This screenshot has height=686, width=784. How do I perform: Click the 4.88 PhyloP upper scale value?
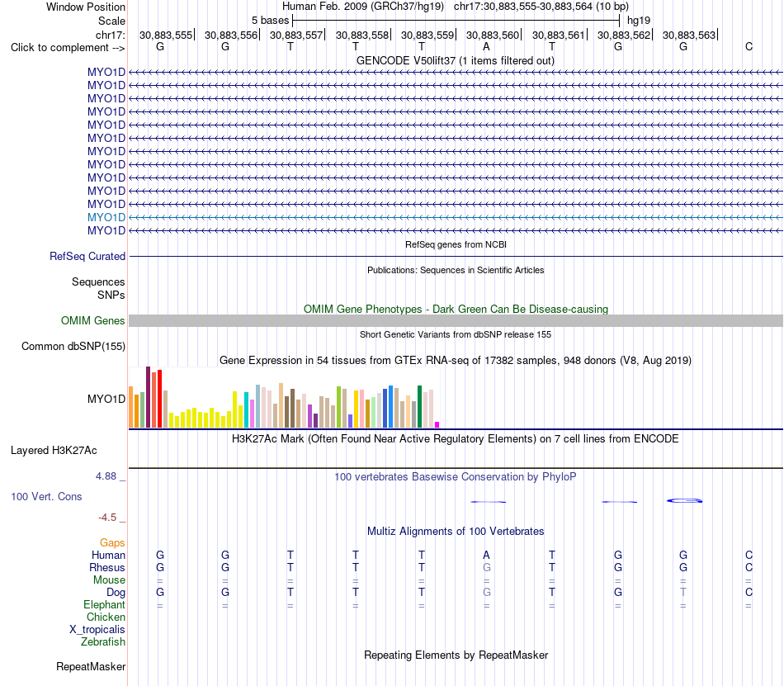pos(106,476)
